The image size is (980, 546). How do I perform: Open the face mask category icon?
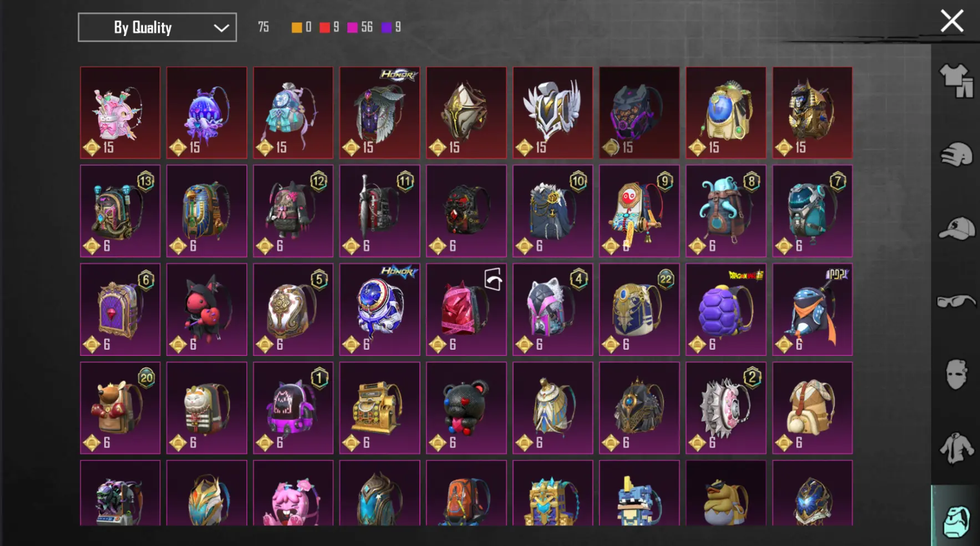956,374
